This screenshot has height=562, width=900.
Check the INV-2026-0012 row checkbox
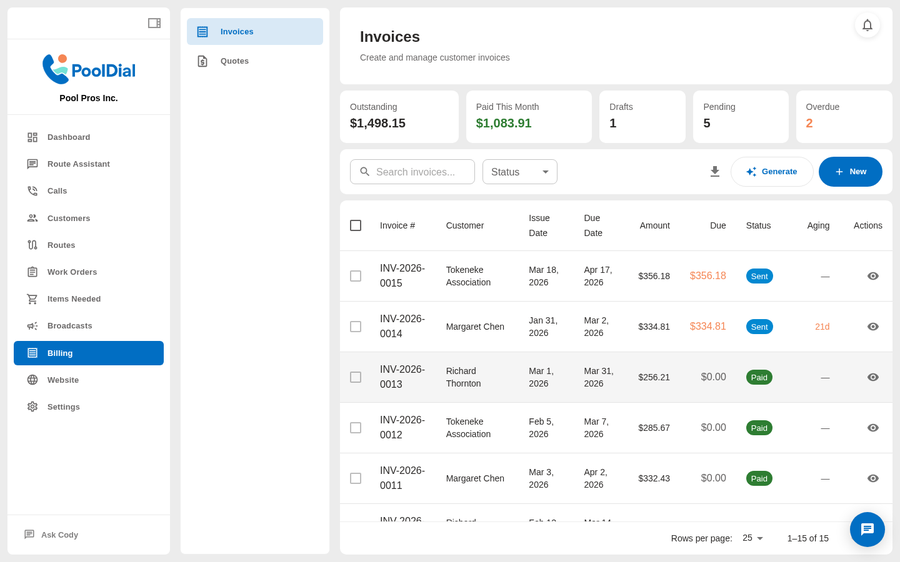355,428
